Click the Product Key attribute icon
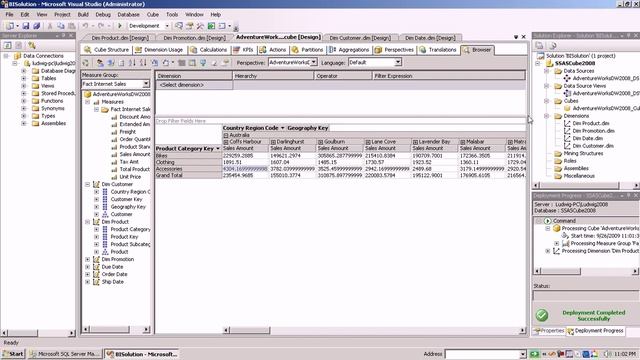This screenshot has width=640, height=360. [105, 237]
